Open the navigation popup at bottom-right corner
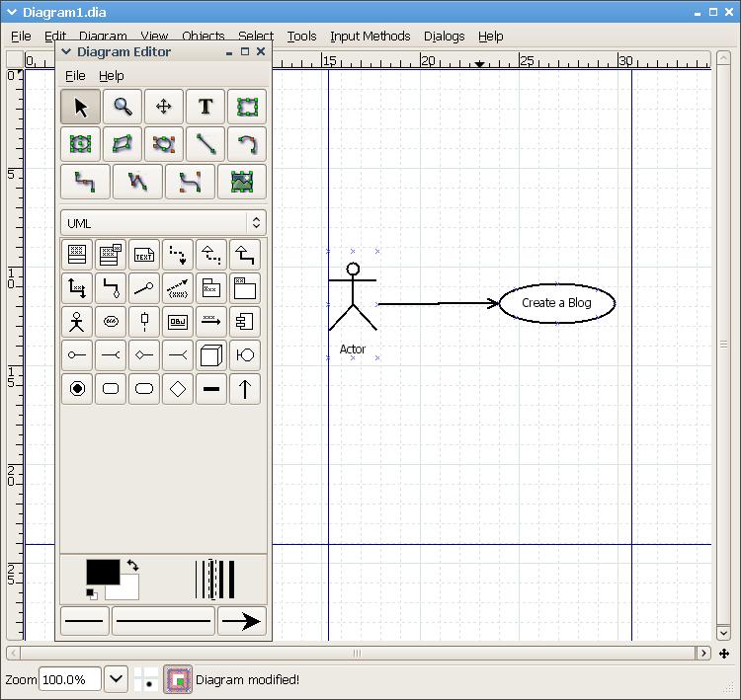This screenshot has height=700, width=741. pos(724,654)
